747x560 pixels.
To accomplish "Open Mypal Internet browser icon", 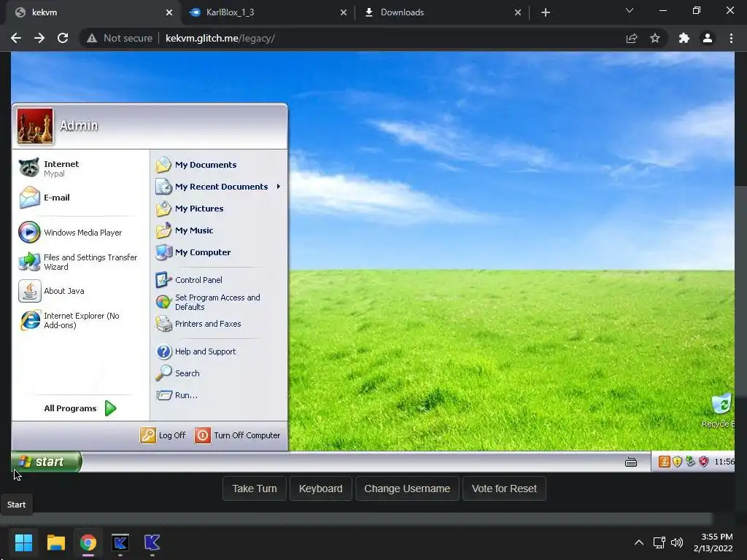I will pyautogui.click(x=29, y=168).
